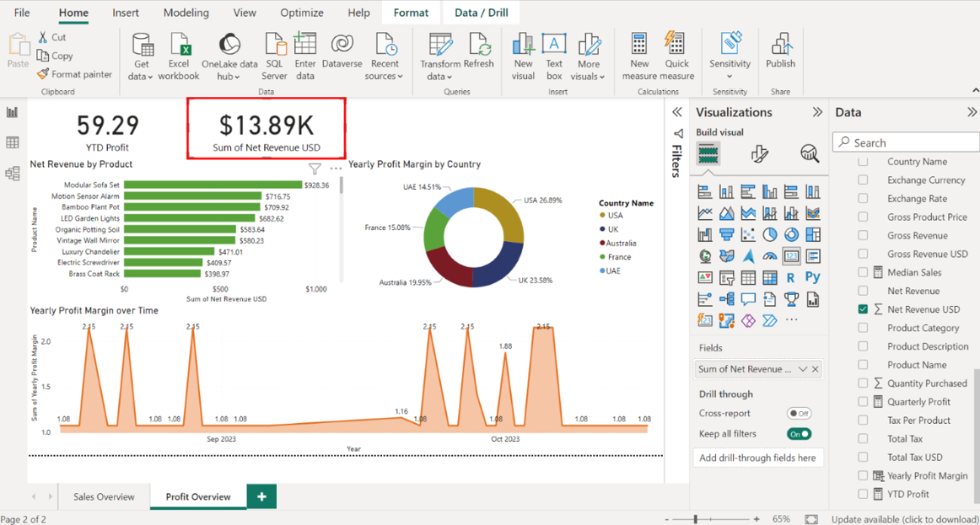980x525 pixels.
Task: Check the Product Category field checkbox
Action: (x=863, y=328)
